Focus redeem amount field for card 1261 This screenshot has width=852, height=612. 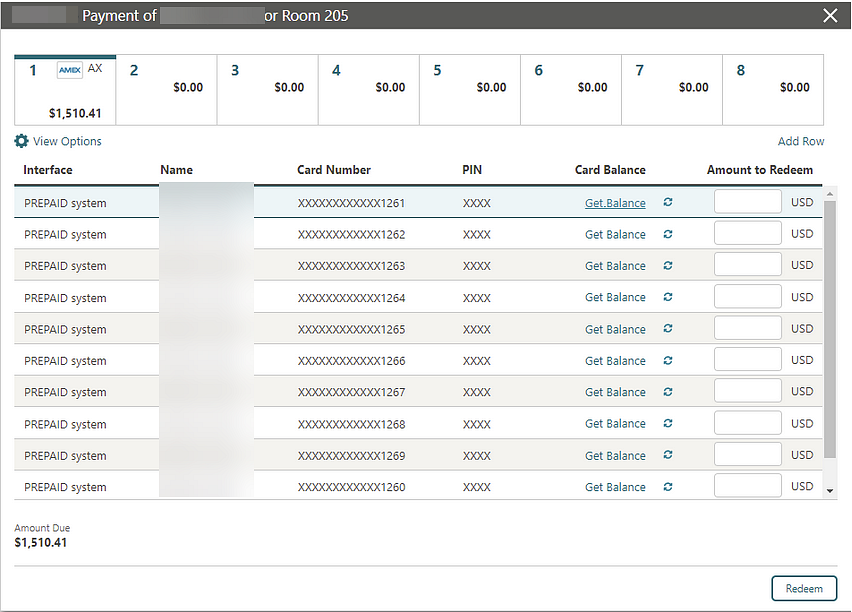click(x=748, y=202)
